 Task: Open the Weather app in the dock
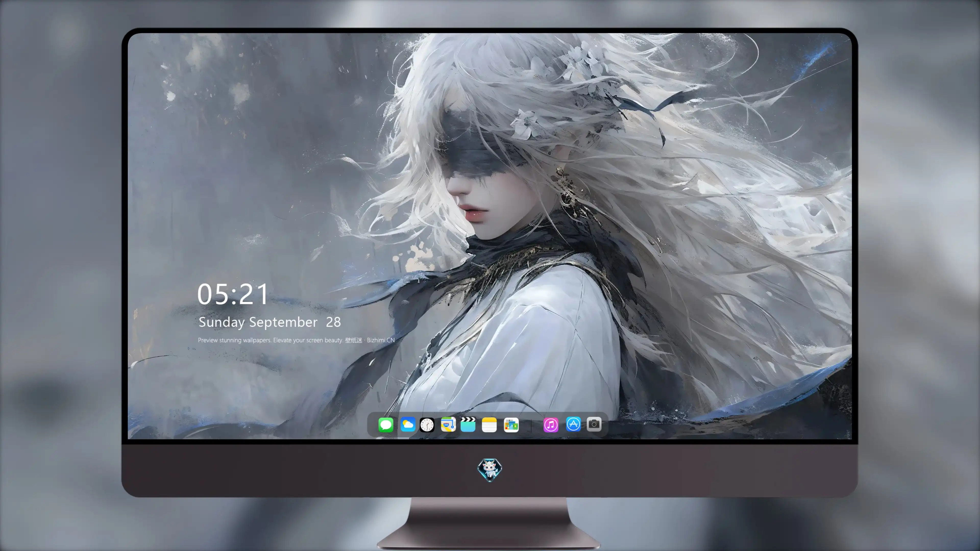408,424
